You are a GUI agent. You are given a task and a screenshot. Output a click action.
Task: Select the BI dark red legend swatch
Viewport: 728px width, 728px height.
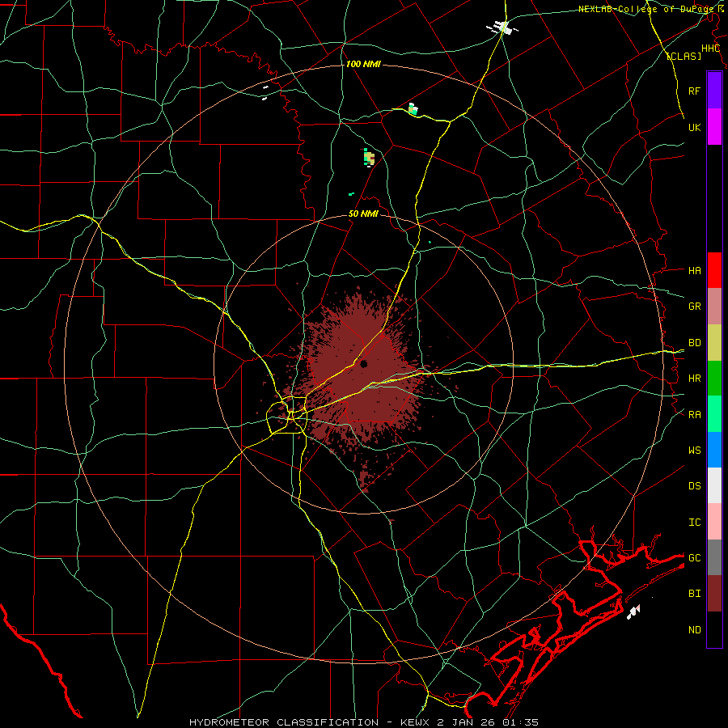[714, 594]
